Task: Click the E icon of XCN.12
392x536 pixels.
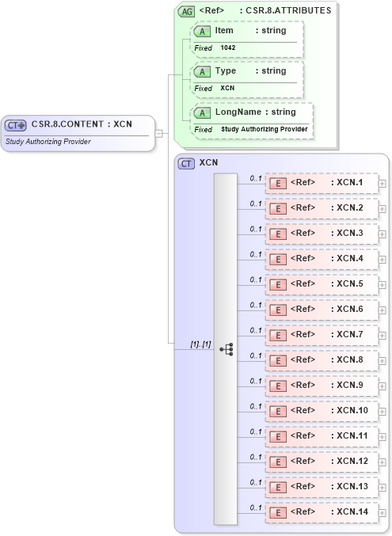Action: [x=278, y=462]
